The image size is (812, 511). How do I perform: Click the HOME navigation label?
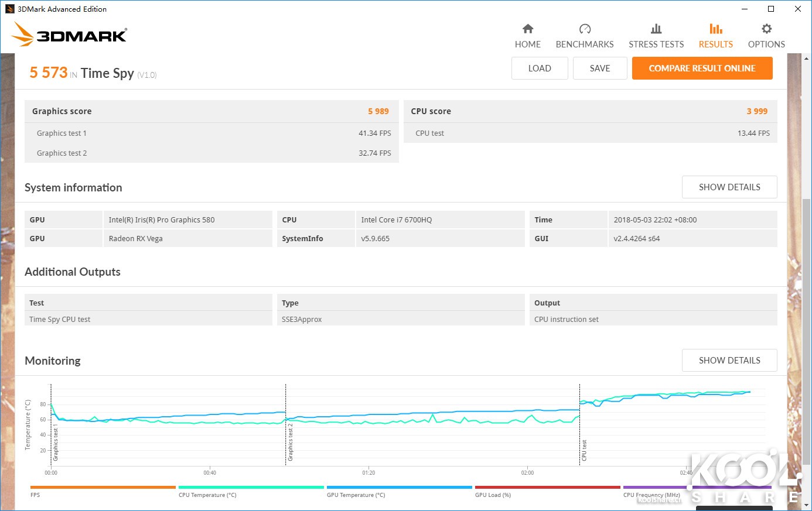(528, 44)
